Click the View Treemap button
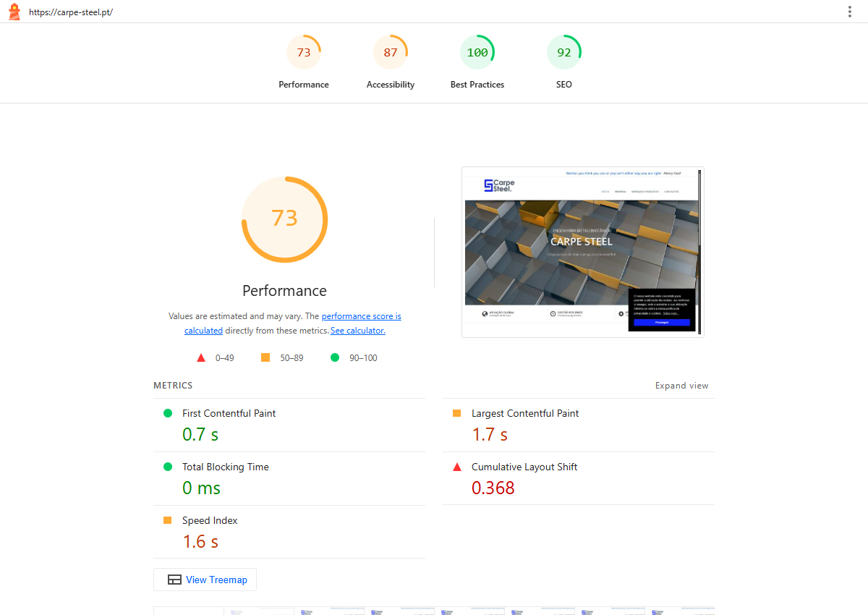This screenshot has width=868, height=615. point(205,580)
